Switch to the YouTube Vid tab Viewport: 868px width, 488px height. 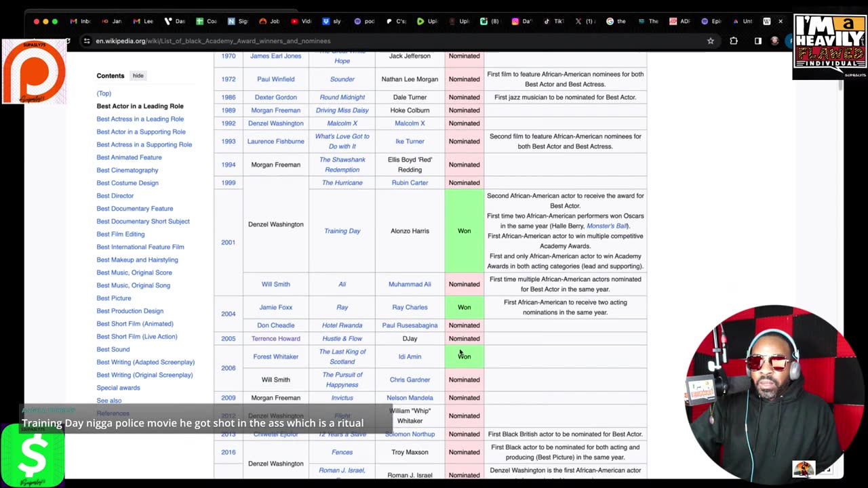point(300,21)
